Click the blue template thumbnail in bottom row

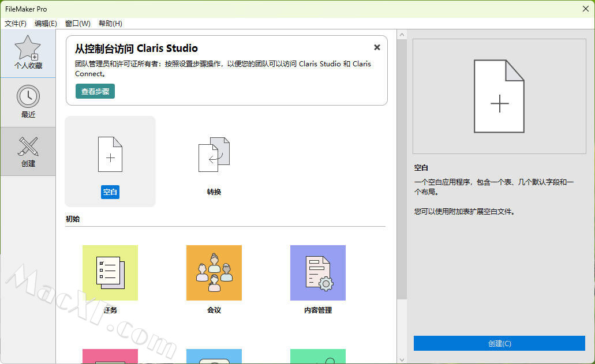click(214, 357)
